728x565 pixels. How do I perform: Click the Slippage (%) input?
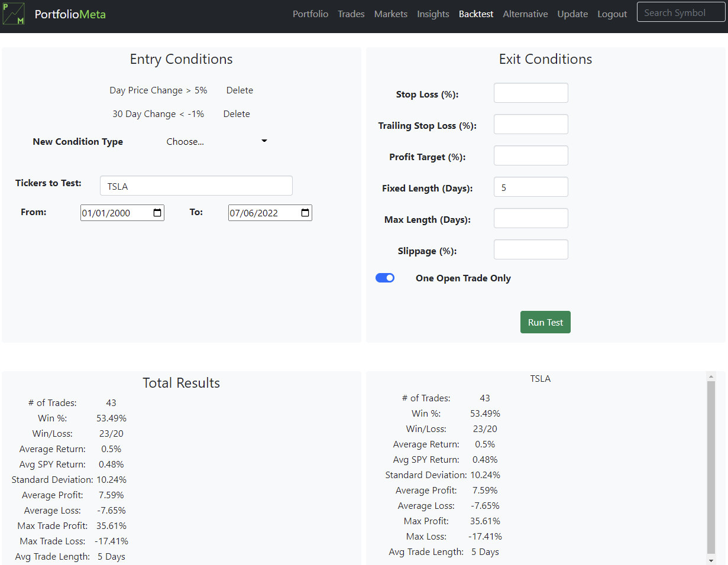531,249
